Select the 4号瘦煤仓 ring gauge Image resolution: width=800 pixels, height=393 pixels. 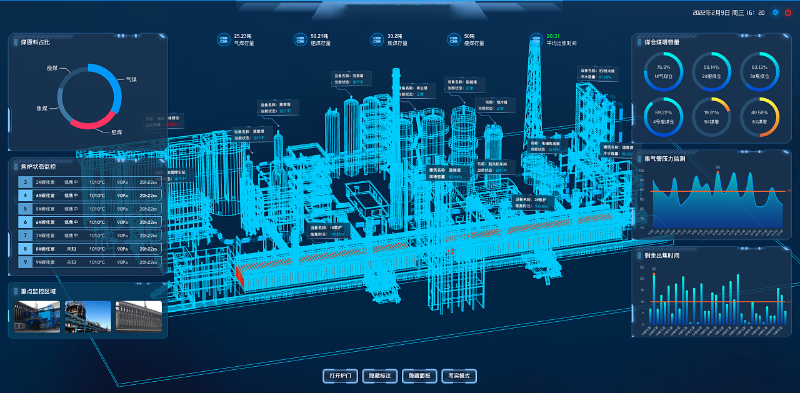pyautogui.click(x=663, y=117)
